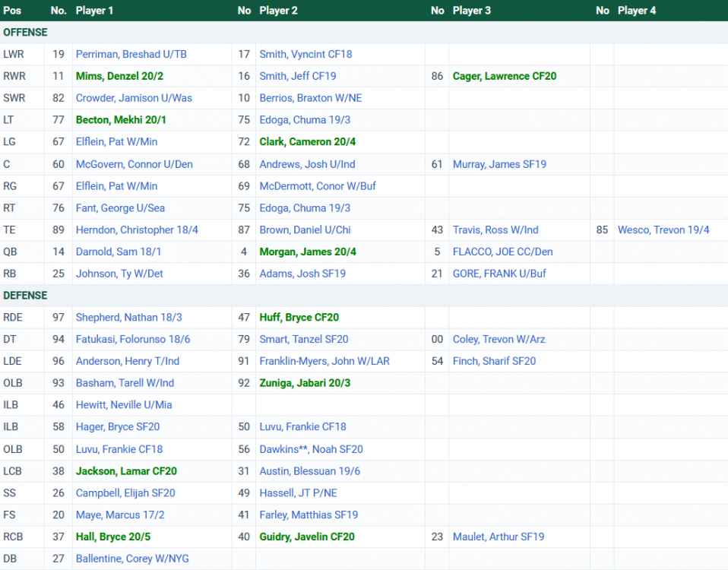Select Zuniga, Jabari 20/3 link
The image size is (728, 570).
(x=305, y=383)
